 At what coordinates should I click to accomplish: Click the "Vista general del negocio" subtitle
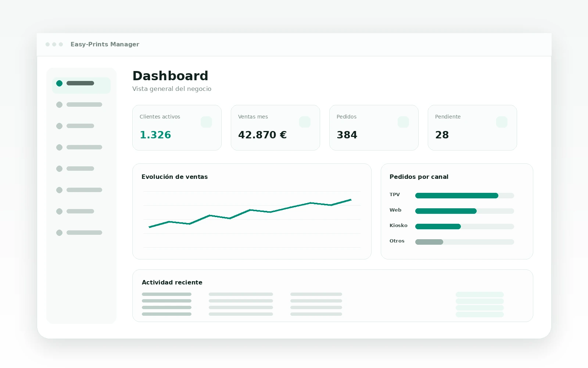click(x=172, y=89)
